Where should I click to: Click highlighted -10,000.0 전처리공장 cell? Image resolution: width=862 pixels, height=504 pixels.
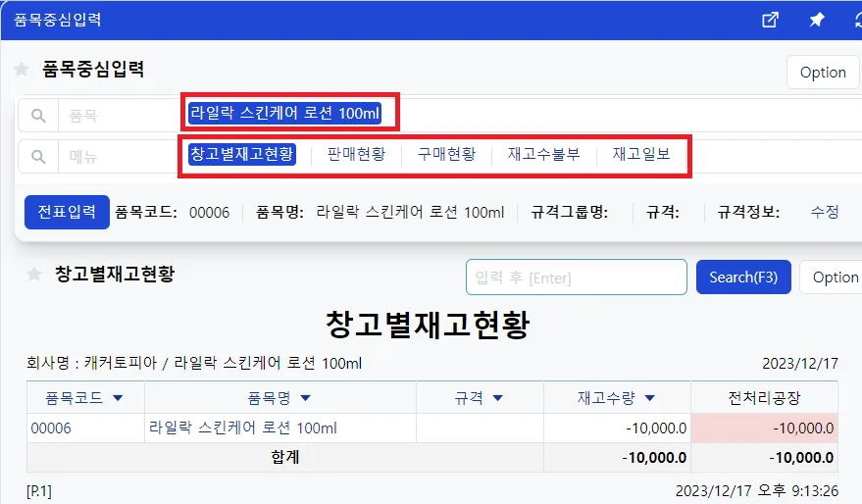click(764, 428)
